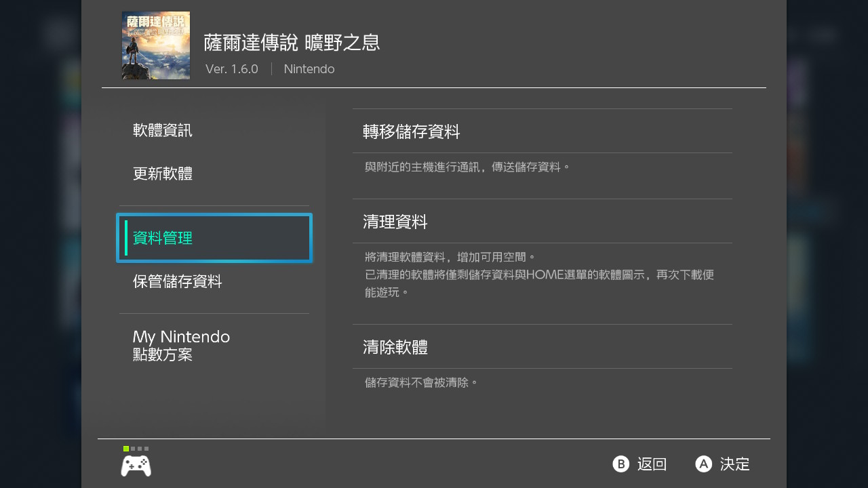Click the player indicator lights above the controller

[136, 449]
